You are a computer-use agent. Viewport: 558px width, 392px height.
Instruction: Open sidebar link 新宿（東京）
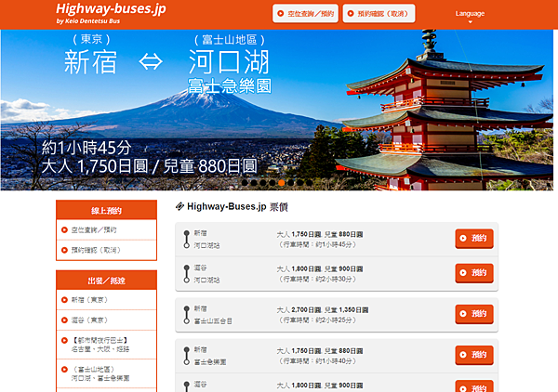(x=106, y=300)
